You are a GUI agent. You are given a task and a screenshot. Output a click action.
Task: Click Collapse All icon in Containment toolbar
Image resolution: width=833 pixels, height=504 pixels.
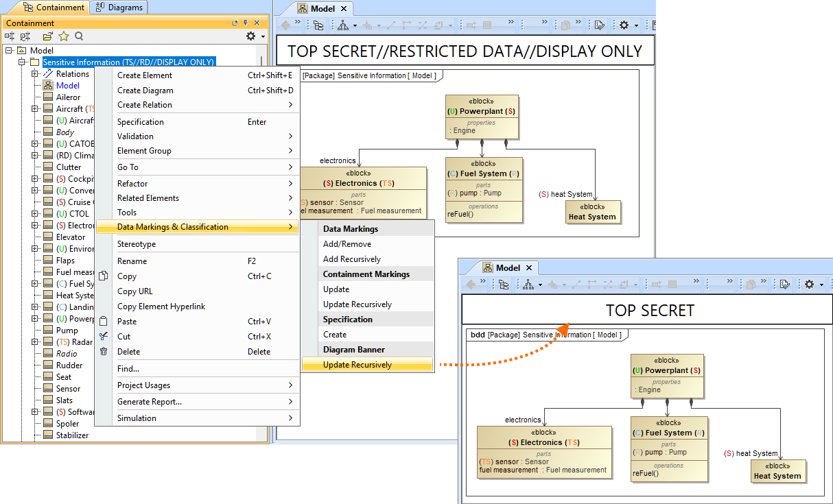[10, 36]
